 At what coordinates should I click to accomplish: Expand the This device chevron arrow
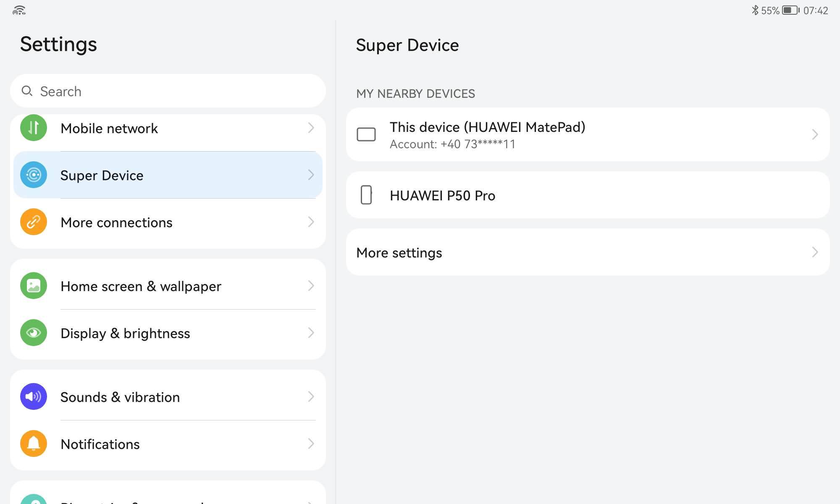pyautogui.click(x=815, y=134)
